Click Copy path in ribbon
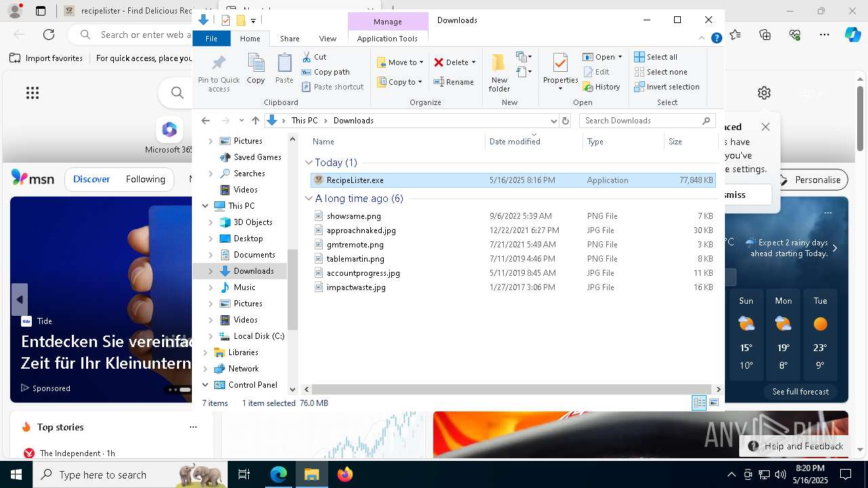 (325, 72)
